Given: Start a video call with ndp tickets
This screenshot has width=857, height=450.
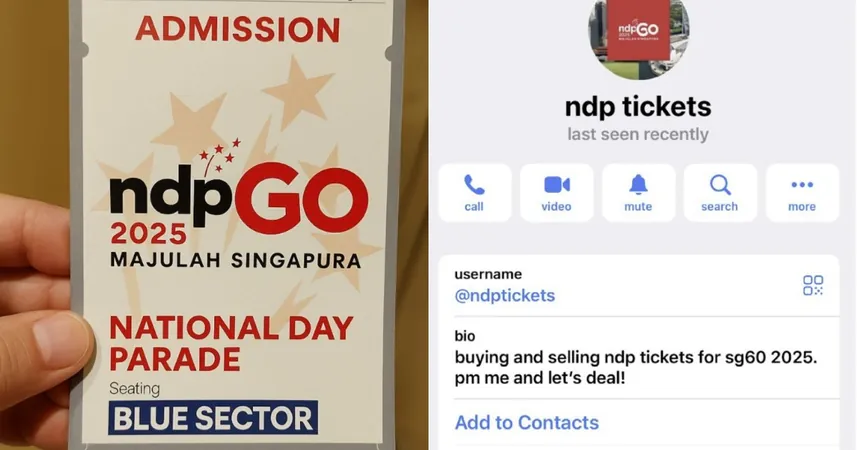Looking at the screenshot, I should click(x=556, y=193).
